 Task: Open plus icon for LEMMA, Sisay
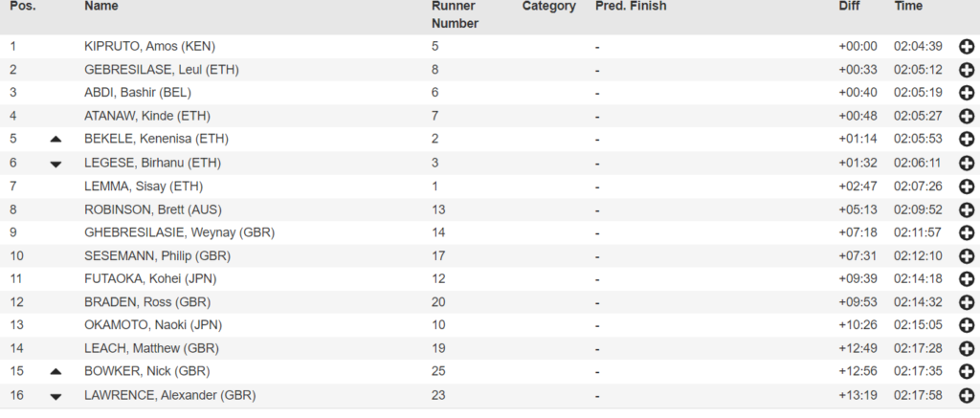pyautogui.click(x=967, y=187)
